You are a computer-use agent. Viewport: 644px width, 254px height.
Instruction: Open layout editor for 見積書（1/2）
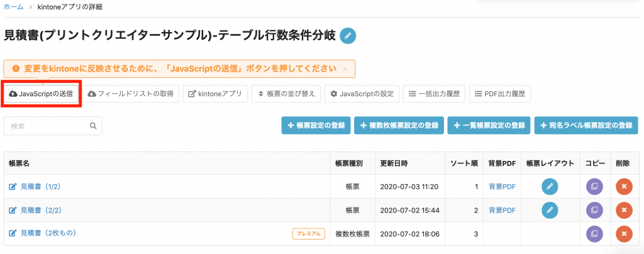pos(550,187)
